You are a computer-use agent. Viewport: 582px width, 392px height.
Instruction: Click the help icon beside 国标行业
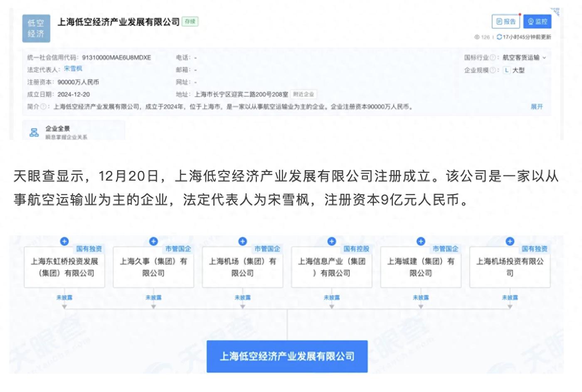pyautogui.click(x=493, y=58)
